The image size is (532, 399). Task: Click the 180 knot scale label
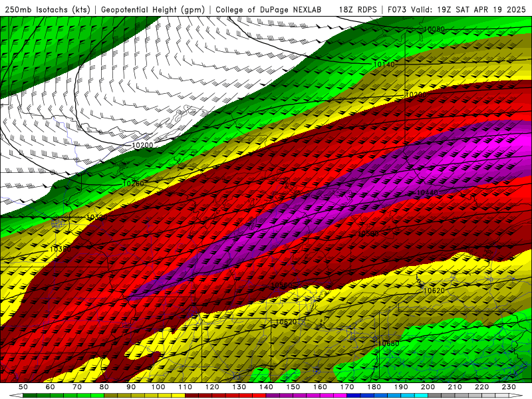tap(374, 387)
